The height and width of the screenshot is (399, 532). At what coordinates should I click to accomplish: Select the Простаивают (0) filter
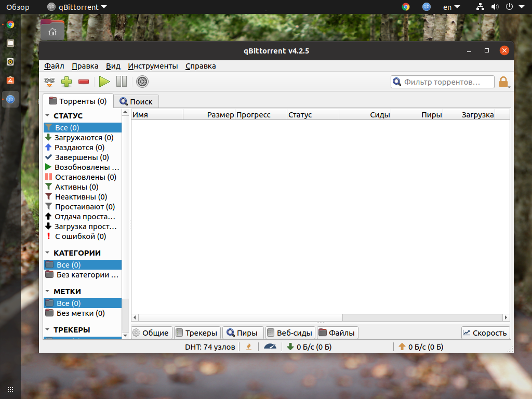coord(83,206)
